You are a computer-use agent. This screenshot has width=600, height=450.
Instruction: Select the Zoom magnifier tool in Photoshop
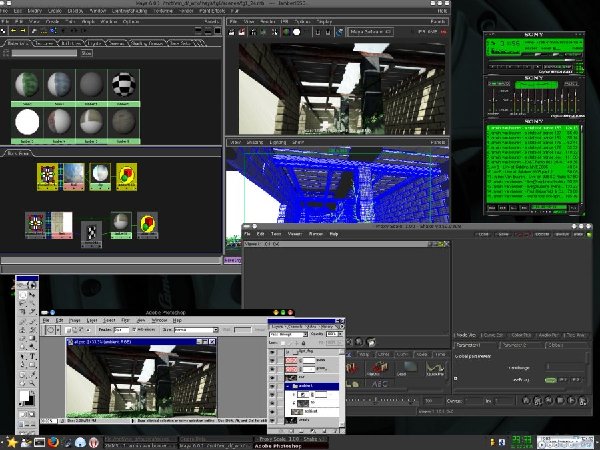(32, 383)
